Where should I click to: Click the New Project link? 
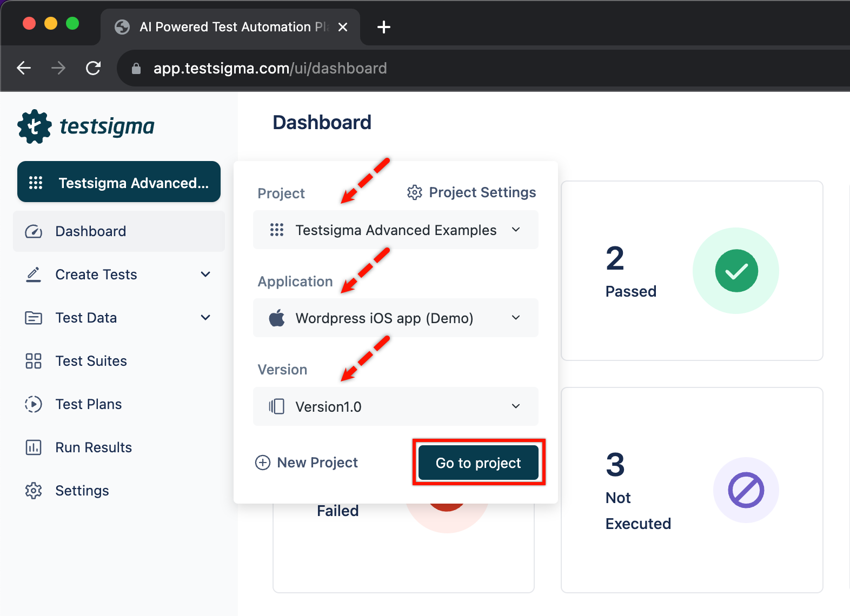[x=307, y=463]
